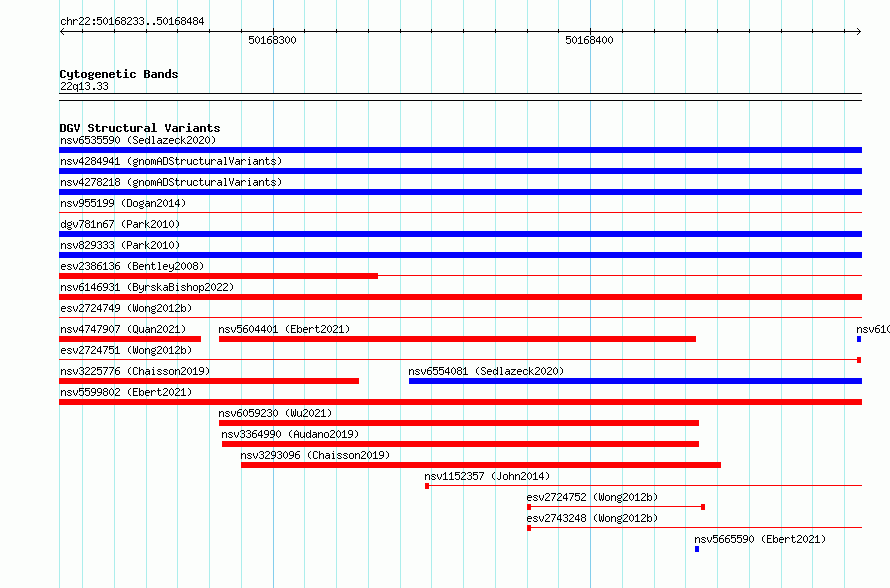Viewport: 890px width, 588px height.
Task: Click the nsv4747907 (Quan2021) label
Action: click(x=123, y=329)
